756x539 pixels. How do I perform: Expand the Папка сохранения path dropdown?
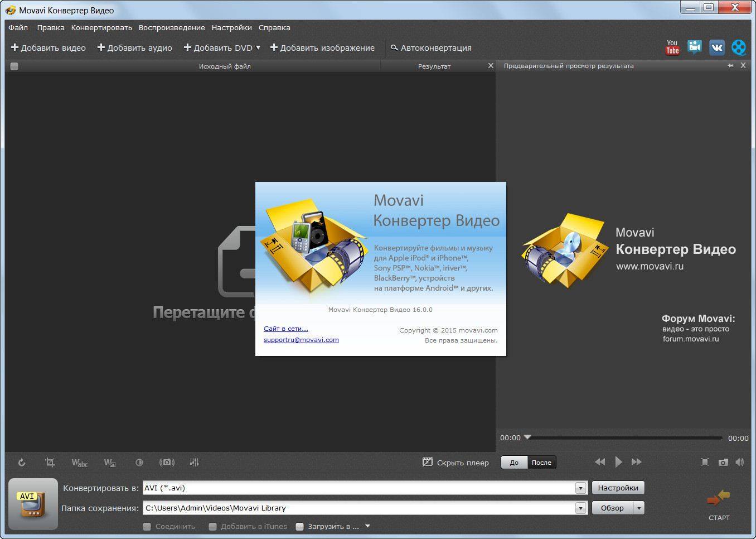point(580,508)
